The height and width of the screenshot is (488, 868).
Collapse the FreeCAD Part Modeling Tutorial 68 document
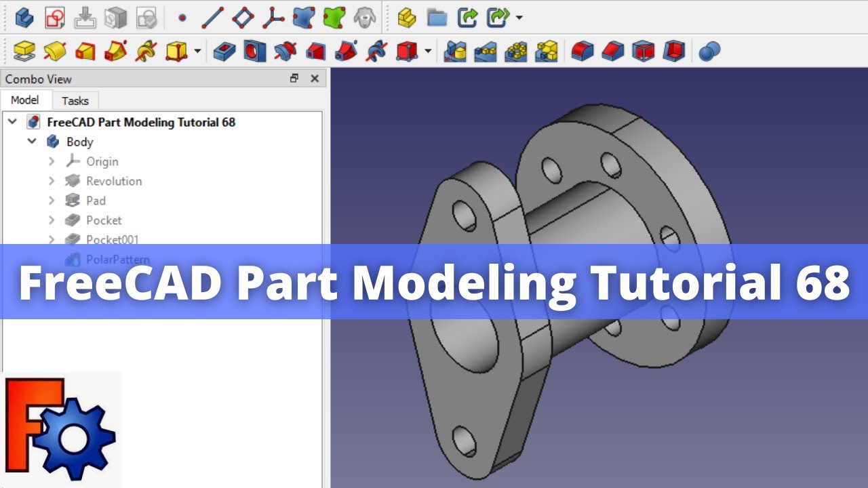pos(12,122)
